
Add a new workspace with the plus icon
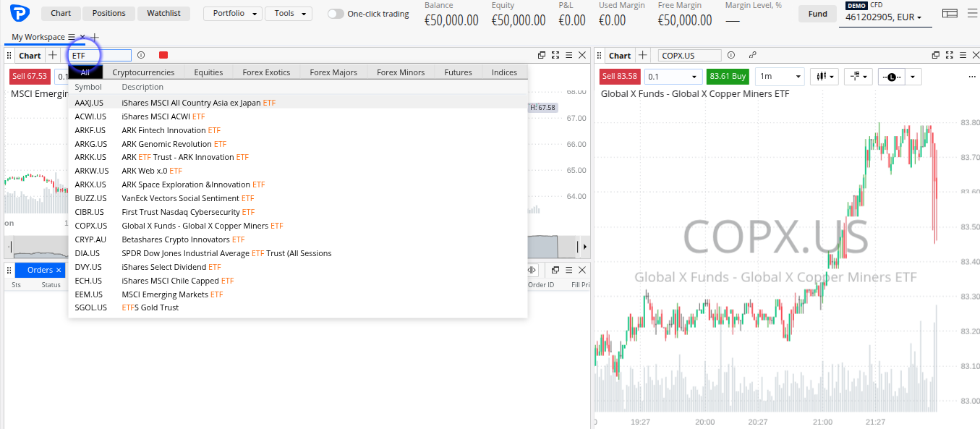[95, 37]
